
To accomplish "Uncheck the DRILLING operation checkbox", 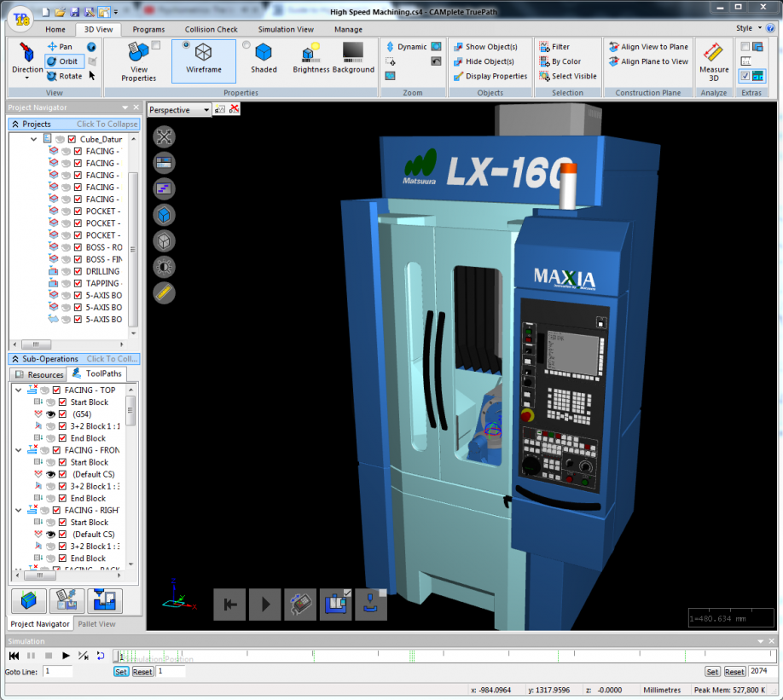I will [x=78, y=271].
